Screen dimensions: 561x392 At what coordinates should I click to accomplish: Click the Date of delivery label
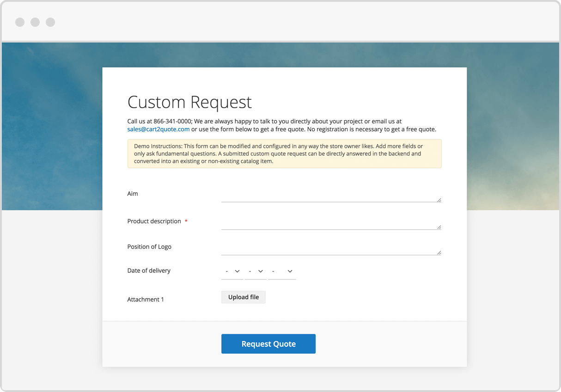[x=149, y=270]
